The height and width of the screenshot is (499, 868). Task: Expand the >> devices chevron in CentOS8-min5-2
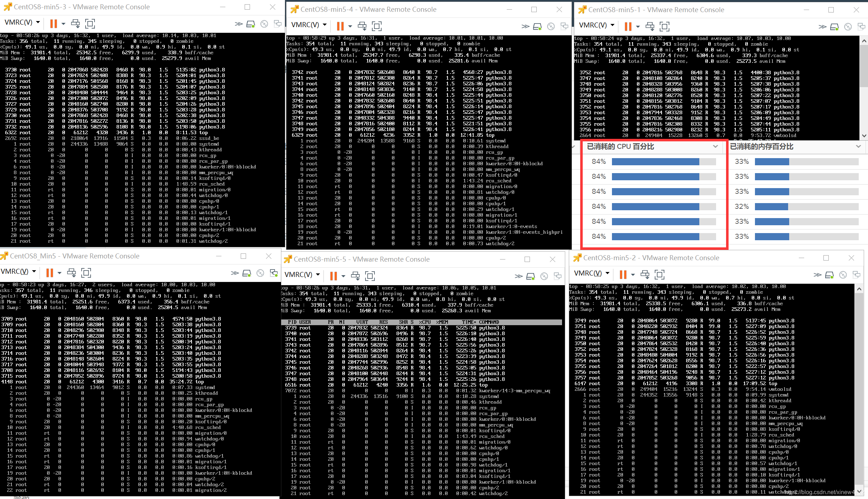coord(817,275)
